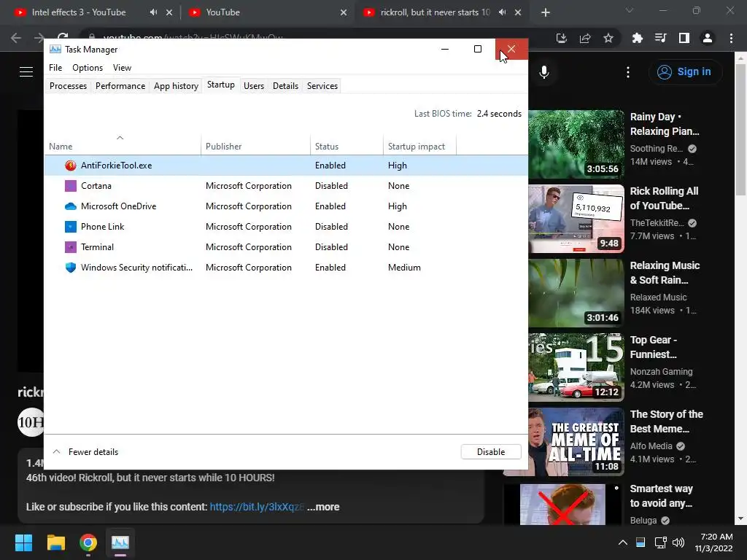Switch to the Services tab
This screenshot has height=560, width=747.
[x=322, y=86]
